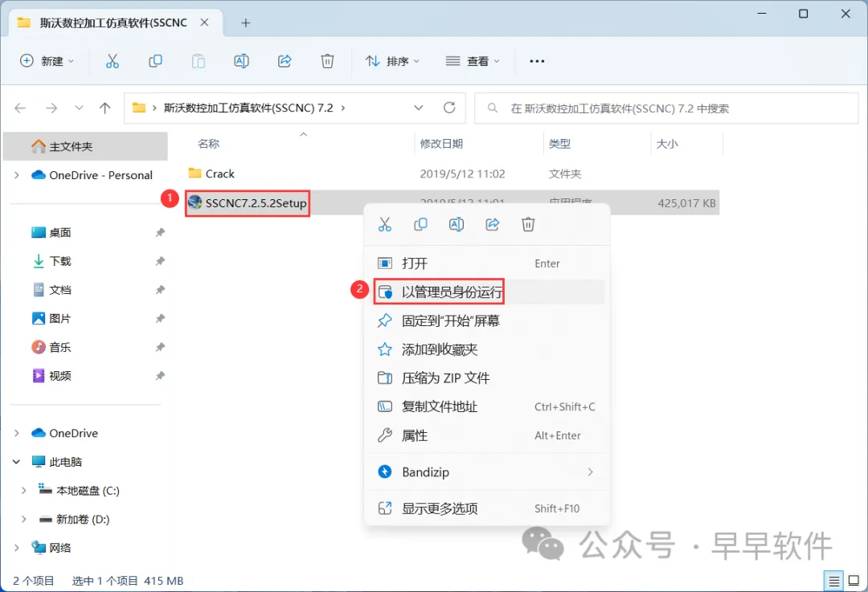868x592 pixels.
Task: Unpin 下载 using its pin icon
Action: click(x=160, y=261)
